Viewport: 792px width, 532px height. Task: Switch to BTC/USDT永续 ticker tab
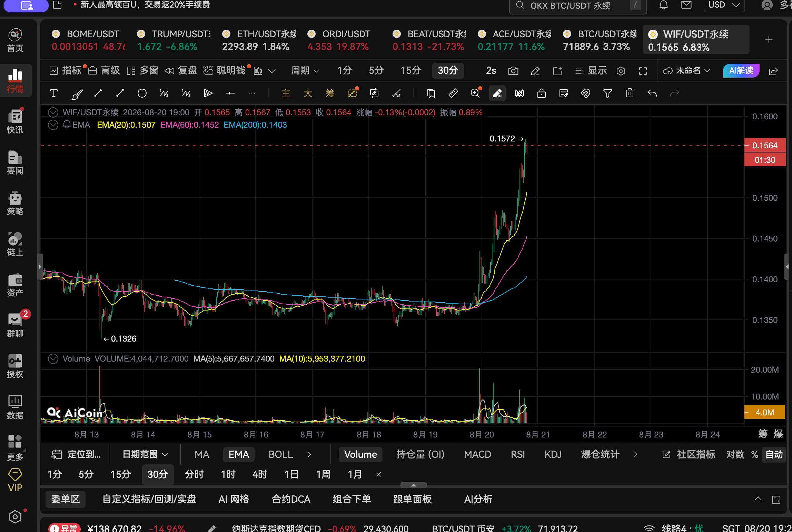pos(600,40)
